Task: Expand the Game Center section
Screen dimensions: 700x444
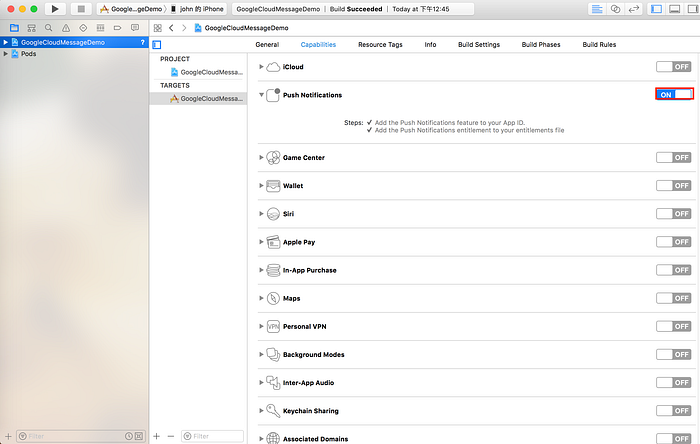Action: (x=261, y=158)
